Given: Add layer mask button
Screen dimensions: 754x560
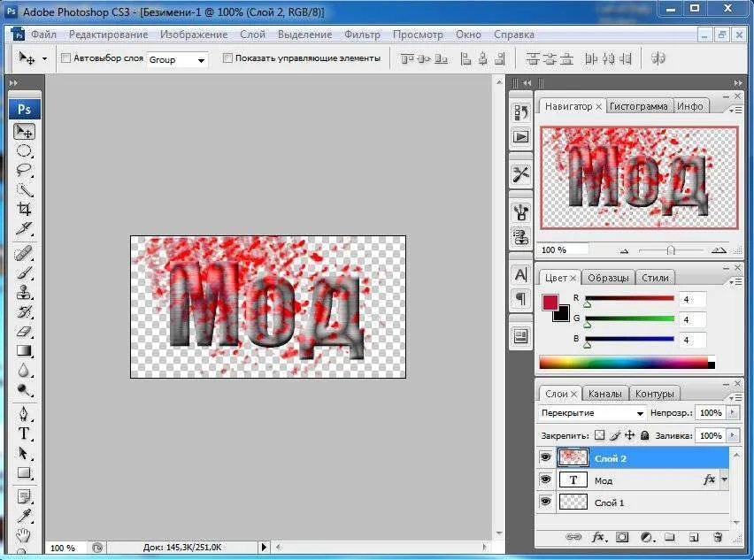Looking at the screenshot, I should click(x=622, y=537).
